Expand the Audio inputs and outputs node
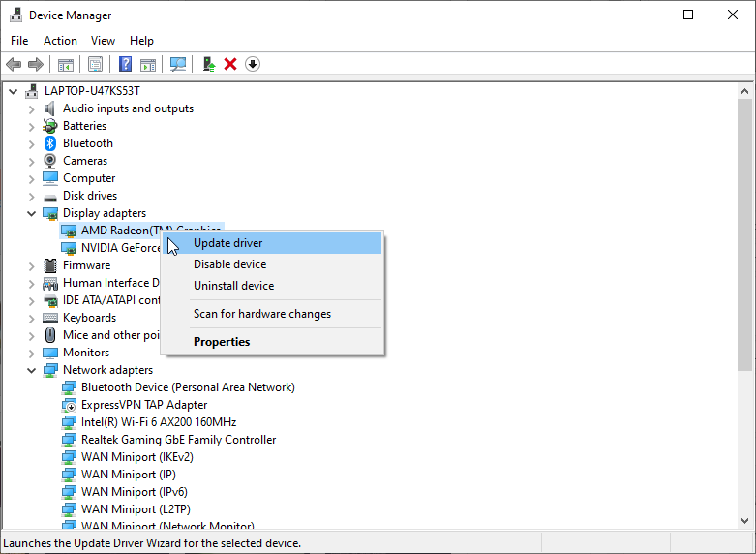The height and width of the screenshot is (554, 756). [x=31, y=108]
